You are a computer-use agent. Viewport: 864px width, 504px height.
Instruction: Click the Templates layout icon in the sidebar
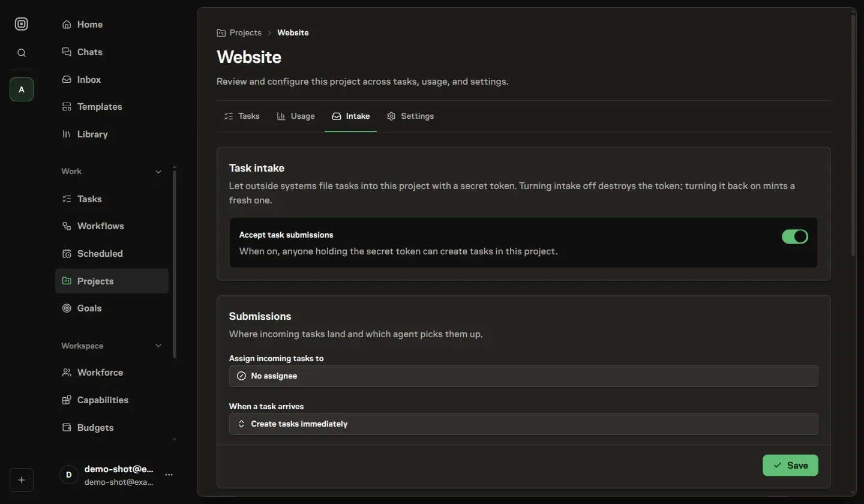67,107
